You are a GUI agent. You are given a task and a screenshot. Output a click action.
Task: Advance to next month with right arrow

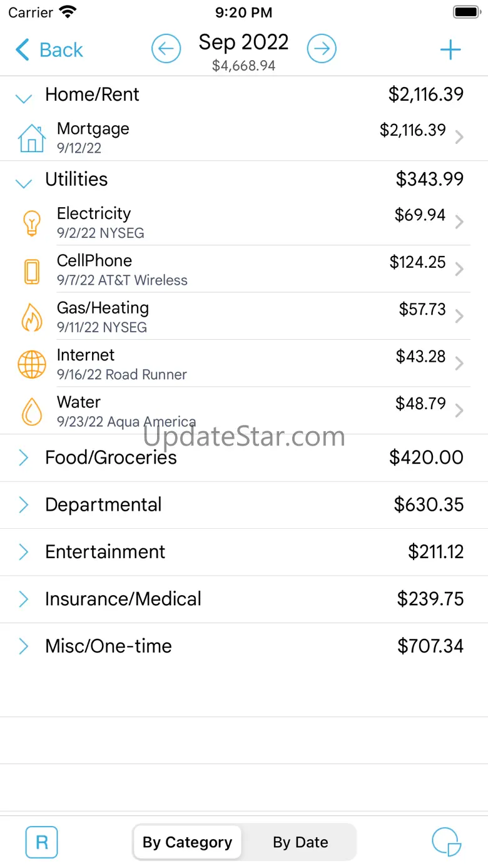(322, 49)
